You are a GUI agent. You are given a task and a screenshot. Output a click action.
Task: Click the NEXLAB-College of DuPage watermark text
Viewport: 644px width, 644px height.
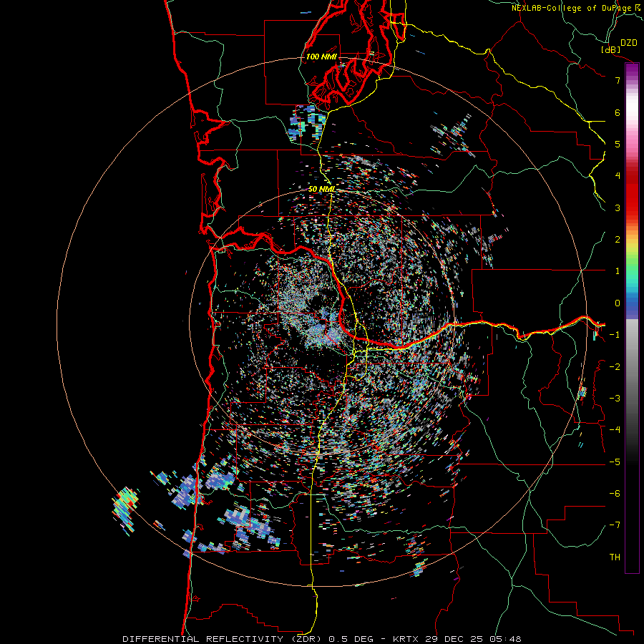click(577, 8)
